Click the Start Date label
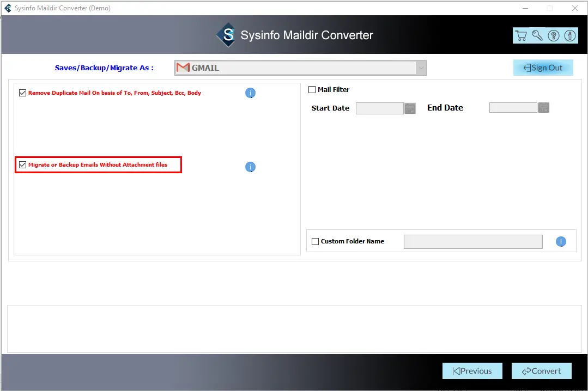Screen dimensions: 588x391 click(x=330, y=108)
